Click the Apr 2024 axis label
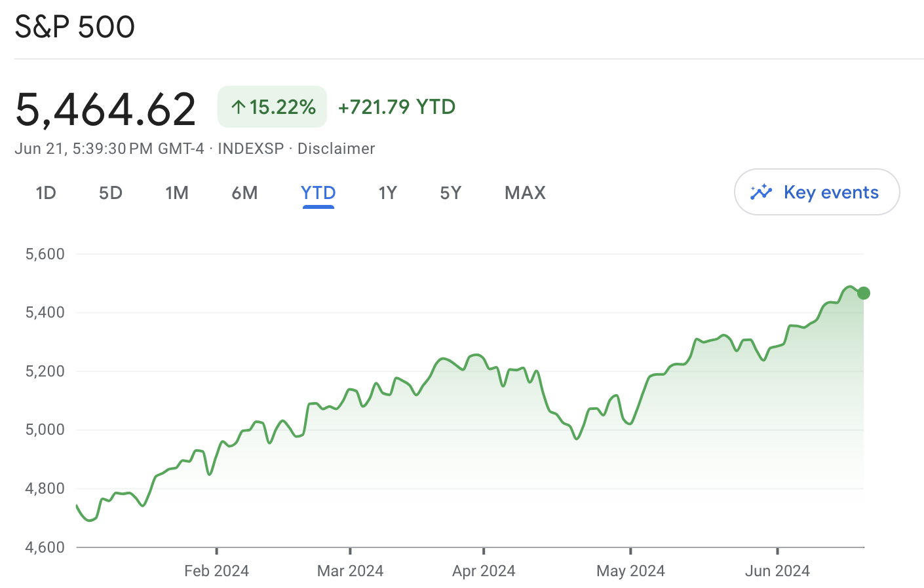Viewport: 924px width, 588px height. tap(484, 571)
